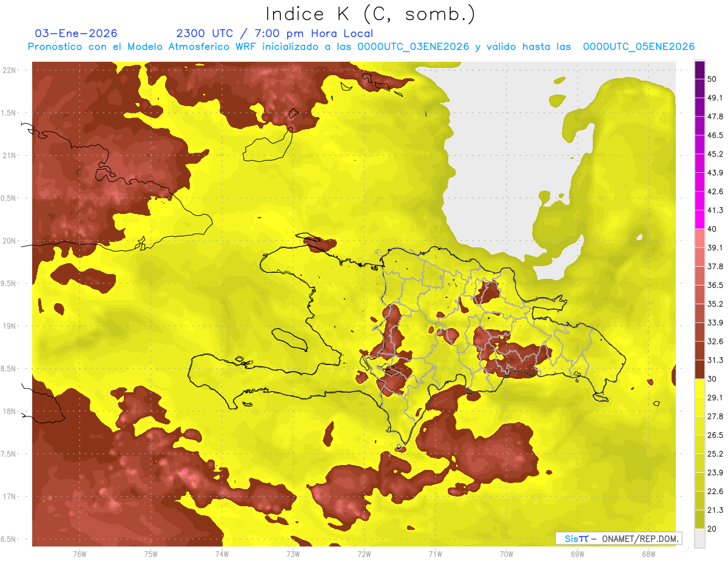Screen dimensions: 728x562
Task: Click colorbar value 45.2
Action: click(715, 154)
